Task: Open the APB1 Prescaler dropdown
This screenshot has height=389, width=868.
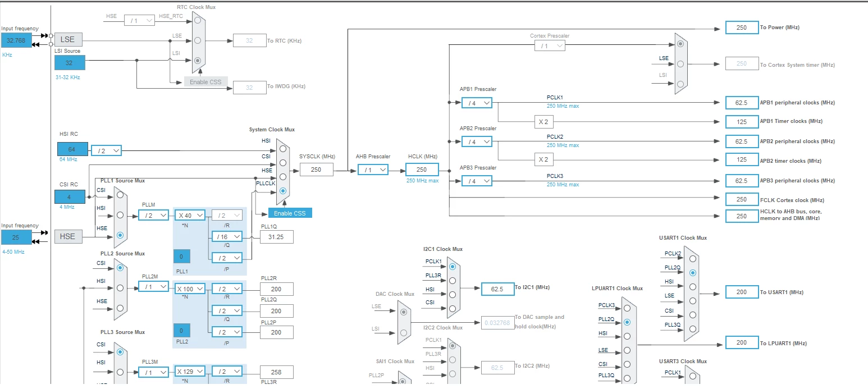Action: point(477,103)
